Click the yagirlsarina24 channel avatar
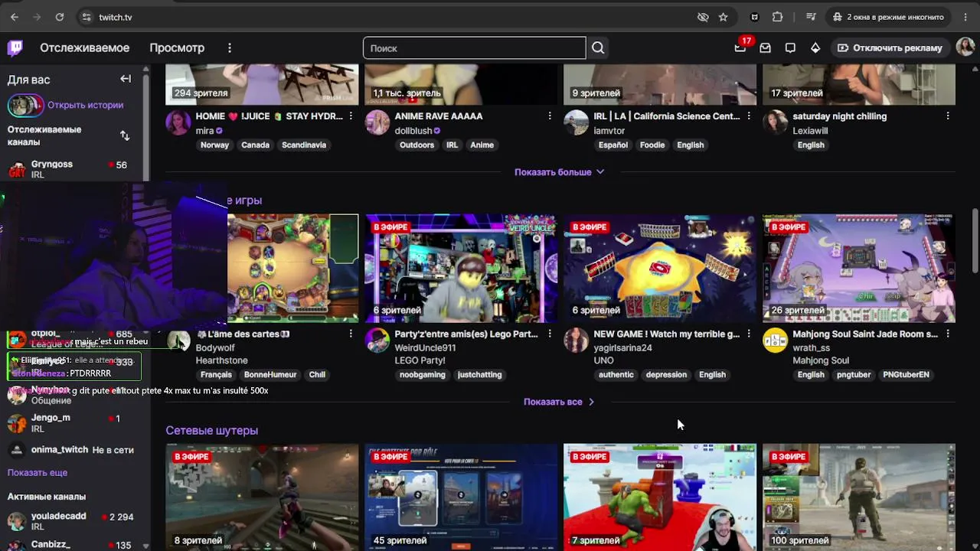This screenshot has width=980, height=551. [577, 341]
